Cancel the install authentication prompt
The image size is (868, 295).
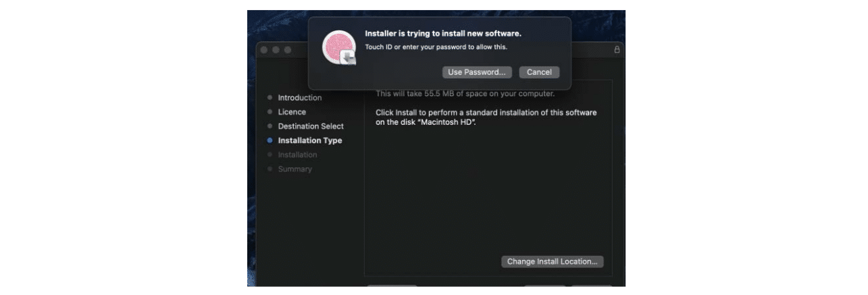[x=539, y=72]
